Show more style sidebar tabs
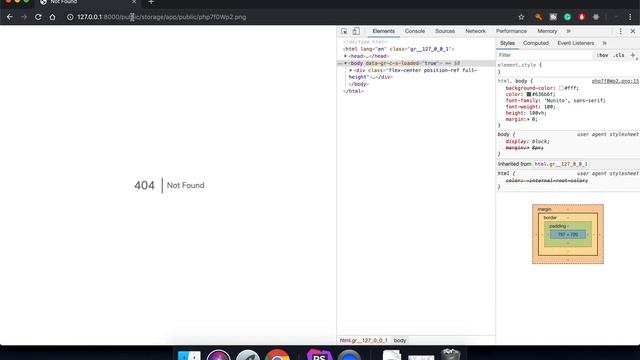Image resolution: width=640 pixels, height=360 pixels. click(604, 43)
